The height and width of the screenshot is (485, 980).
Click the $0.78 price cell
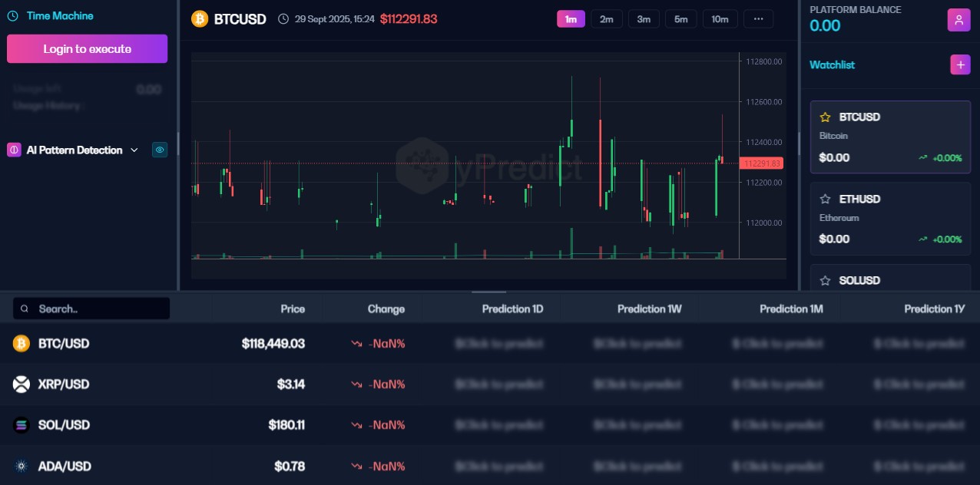click(x=290, y=467)
